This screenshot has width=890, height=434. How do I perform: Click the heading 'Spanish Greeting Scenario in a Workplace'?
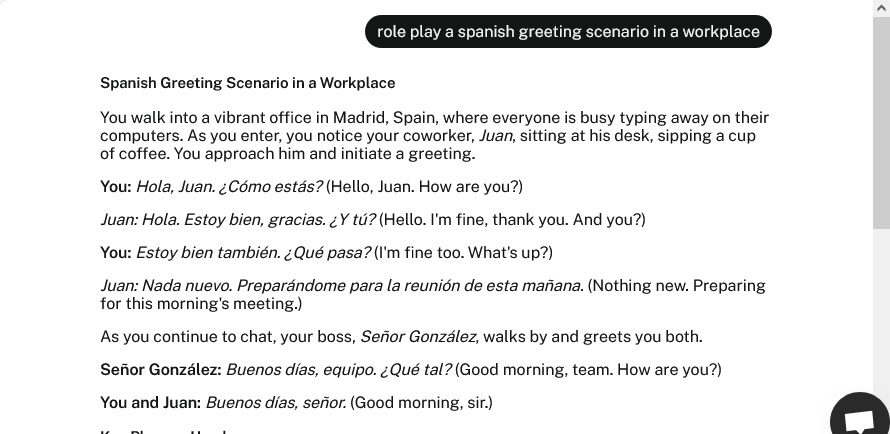pyautogui.click(x=247, y=83)
